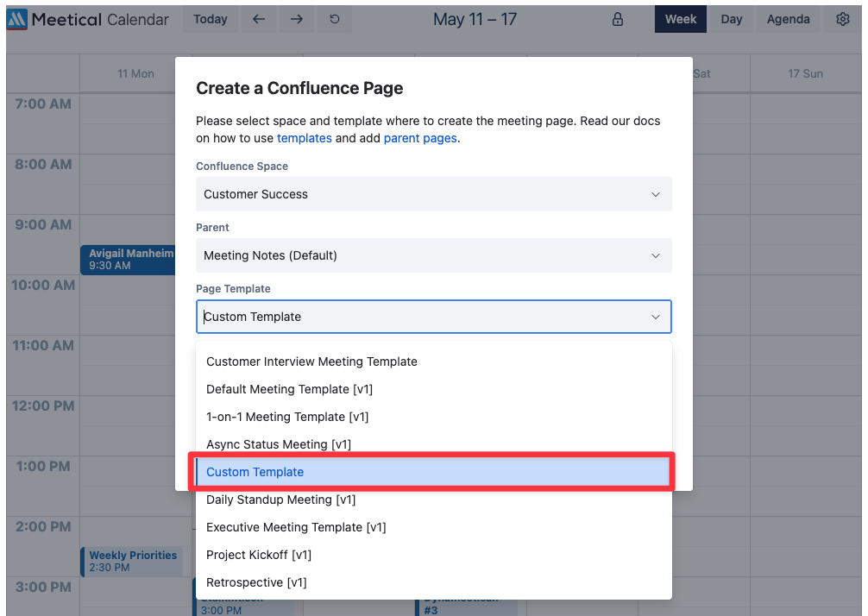The image size is (868, 616).
Task: Select Async Status Meeting [v1] option
Action: [434, 444]
